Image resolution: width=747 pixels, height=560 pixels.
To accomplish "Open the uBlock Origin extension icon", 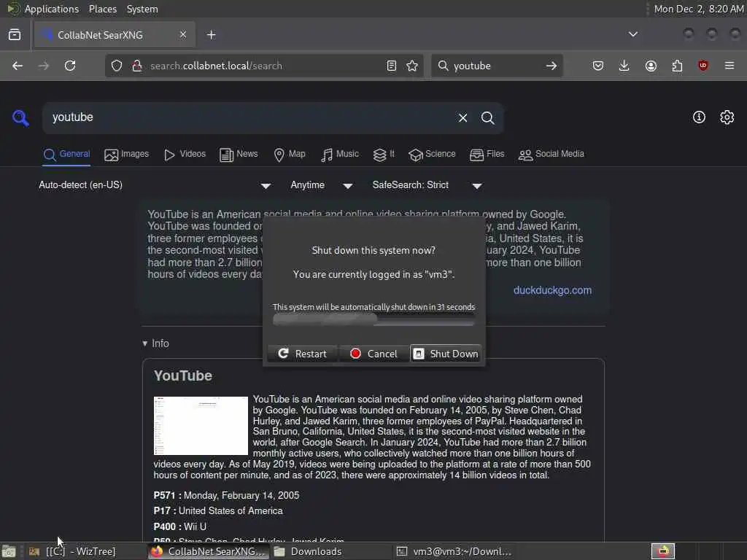I will (703, 66).
